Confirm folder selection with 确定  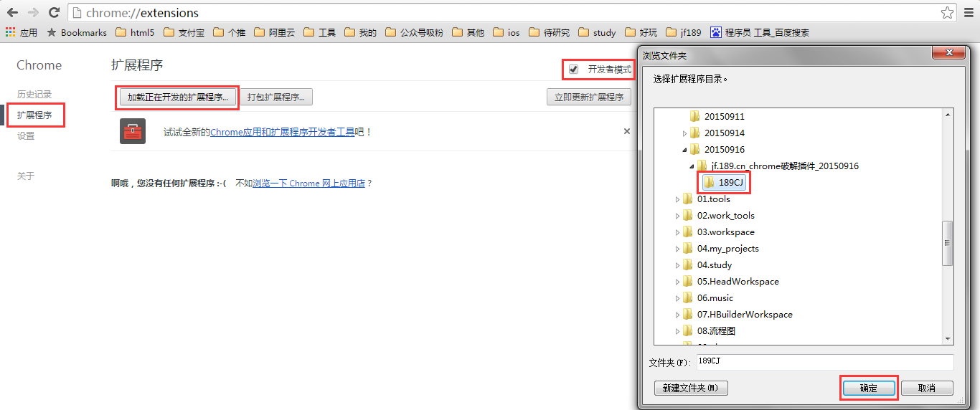[x=869, y=388]
